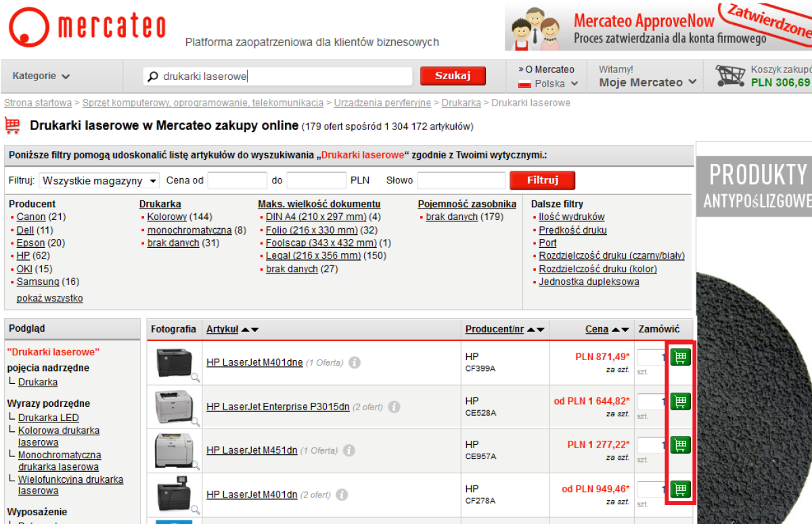Add HP LaserJet M401dn to cart

click(681, 489)
